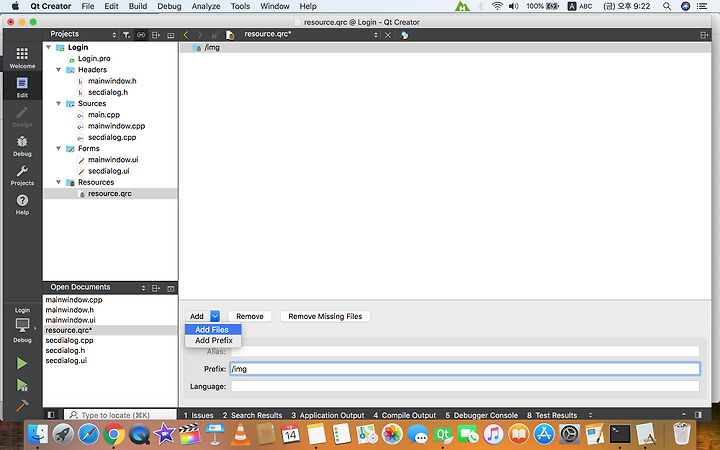Open Finder from the Dock
The image size is (720, 450).
(x=38, y=433)
